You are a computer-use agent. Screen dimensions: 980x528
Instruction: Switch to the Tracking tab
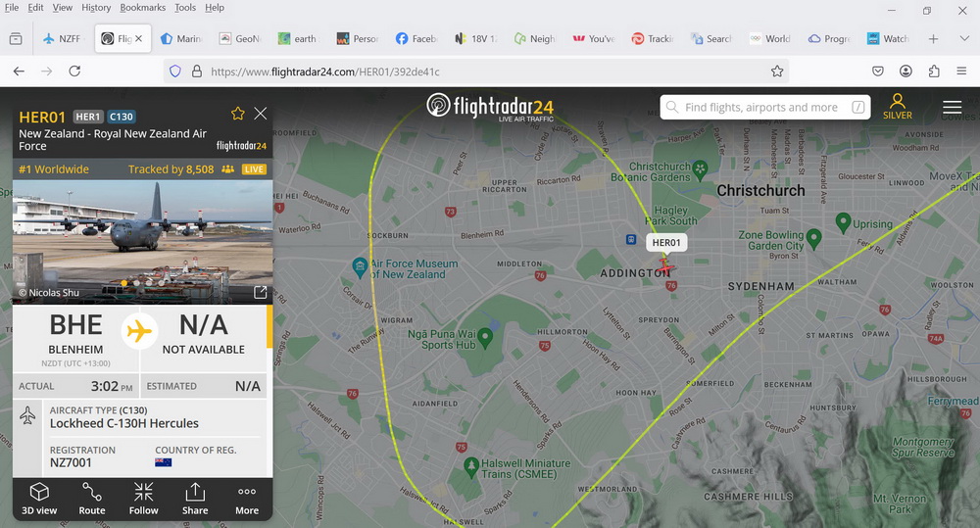(653, 39)
